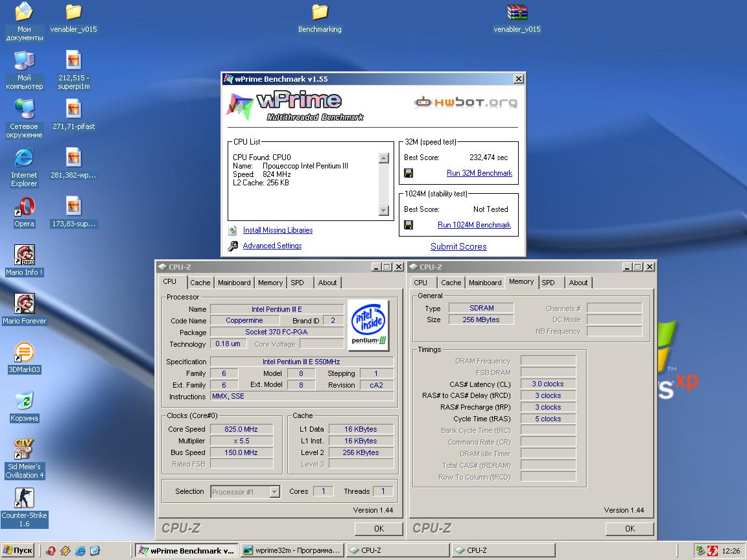The width and height of the screenshot is (747, 560).
Task: Click the 12:26 system clock
Action: (731, 551)
